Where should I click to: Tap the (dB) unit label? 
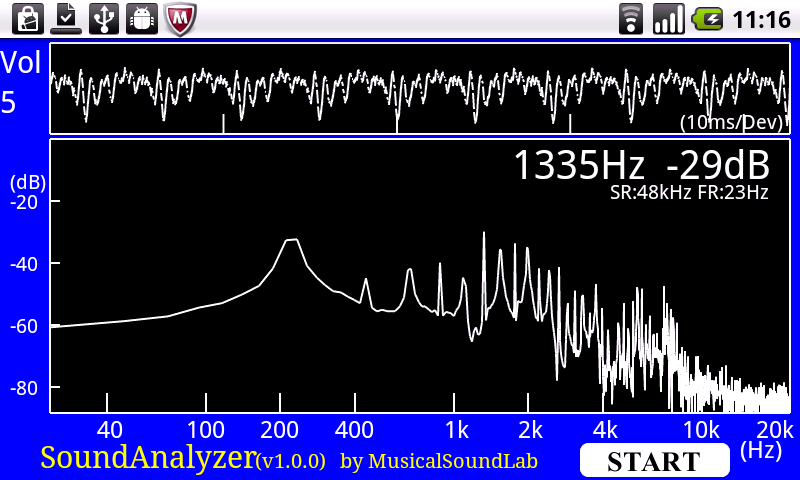(x=28, y=183)
